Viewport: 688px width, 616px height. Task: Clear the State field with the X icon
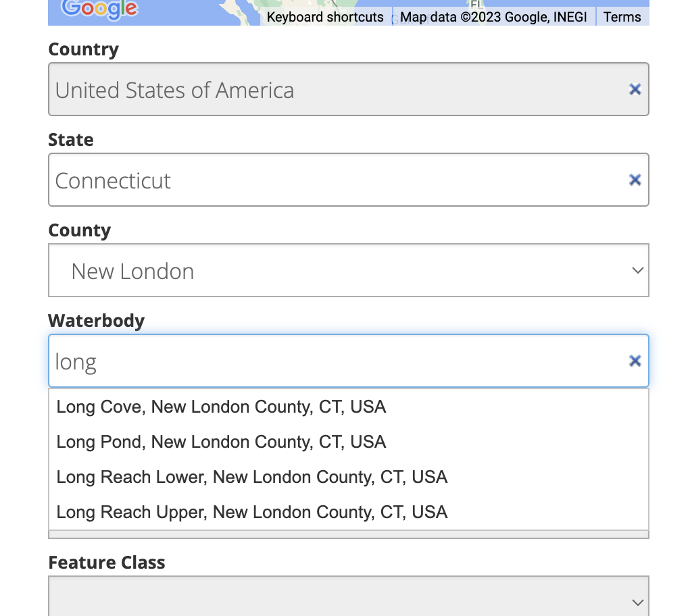[635, 180]
